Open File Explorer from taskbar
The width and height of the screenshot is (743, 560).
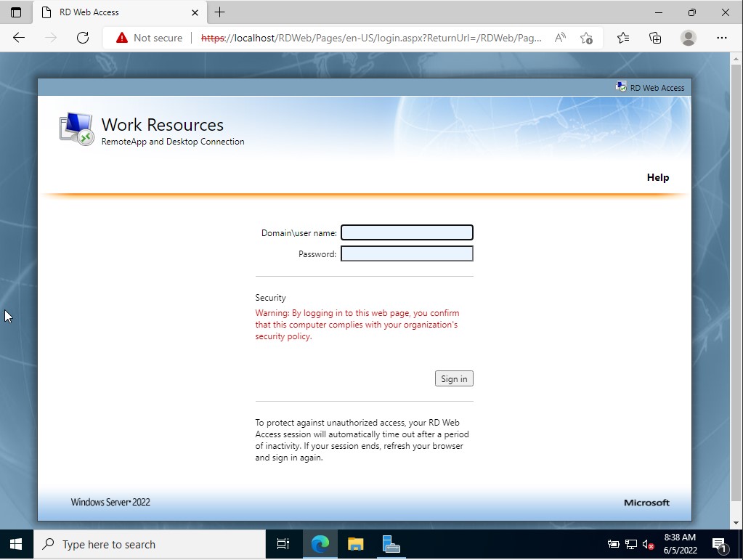point(355,544)
